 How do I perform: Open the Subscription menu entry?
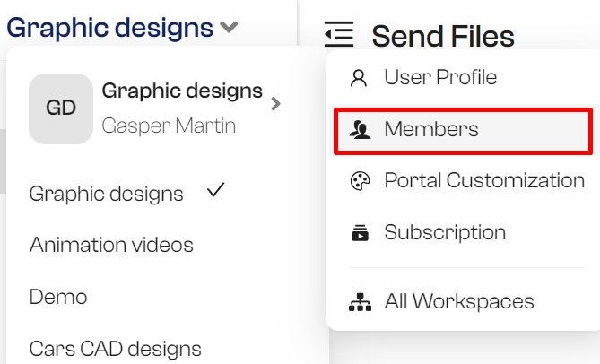pyautogui.click(x=463, y=232)
